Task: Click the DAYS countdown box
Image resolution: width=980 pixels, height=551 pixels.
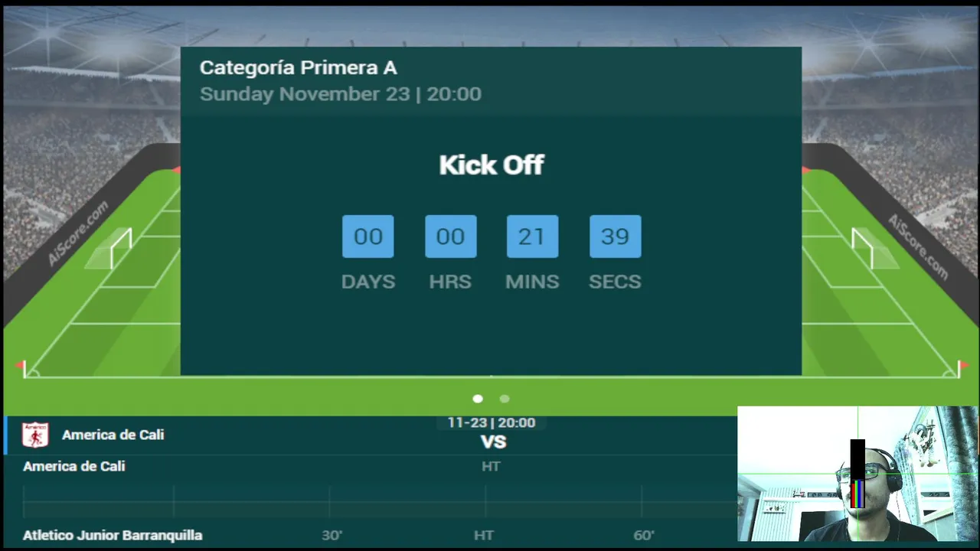Action: (368, 236)
